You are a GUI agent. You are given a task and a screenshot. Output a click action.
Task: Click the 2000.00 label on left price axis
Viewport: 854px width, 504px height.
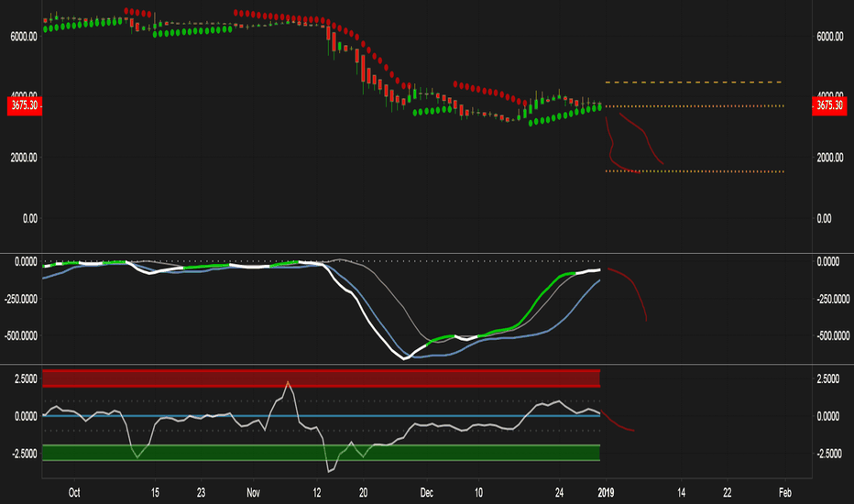[x=24, y=158]
